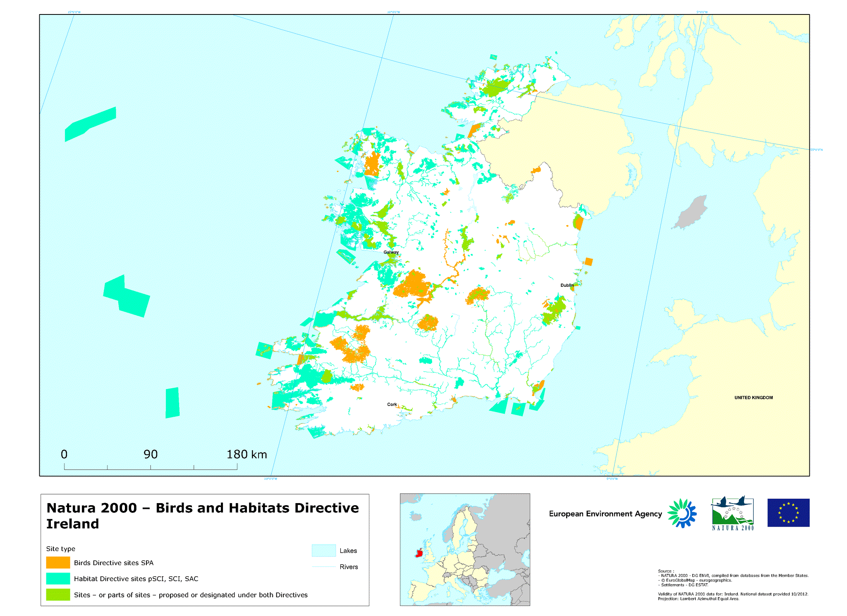Click the Lakes legend symbol box

[323, 550]
